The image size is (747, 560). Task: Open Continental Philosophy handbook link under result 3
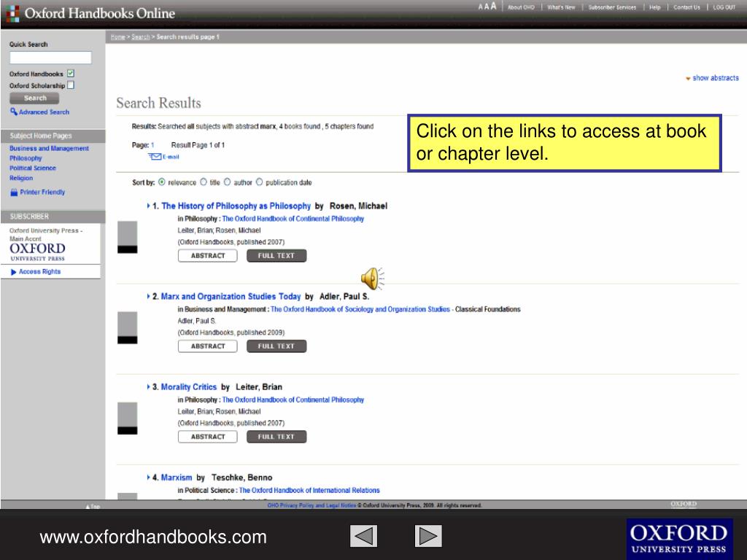293,400
